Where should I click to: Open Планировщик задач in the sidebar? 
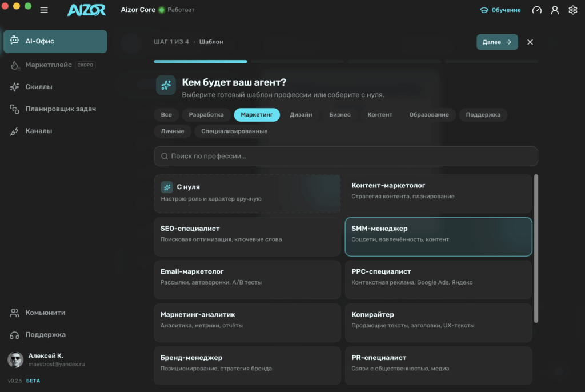[x=55, y=109]
